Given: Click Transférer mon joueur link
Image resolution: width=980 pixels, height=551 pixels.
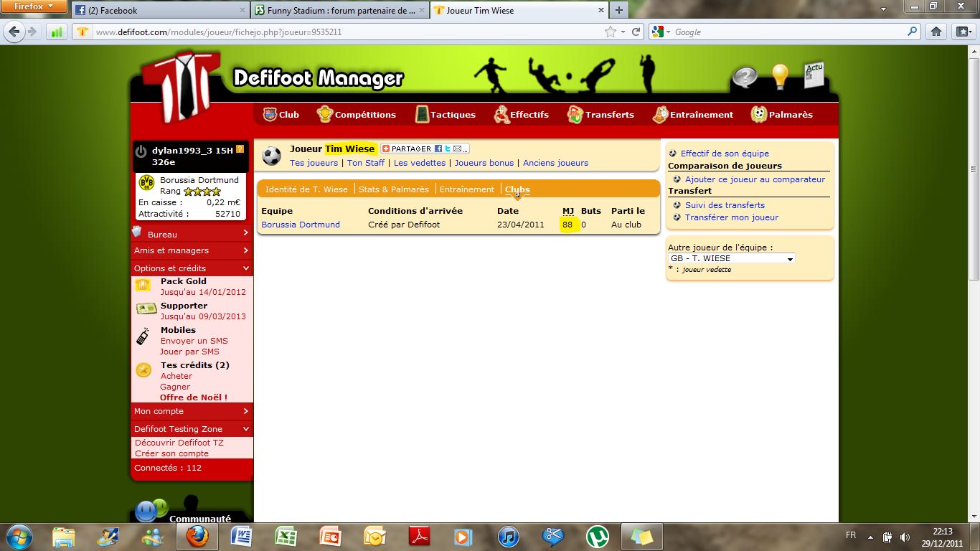Looking at the screenshot, I should (x=732, y=217).
